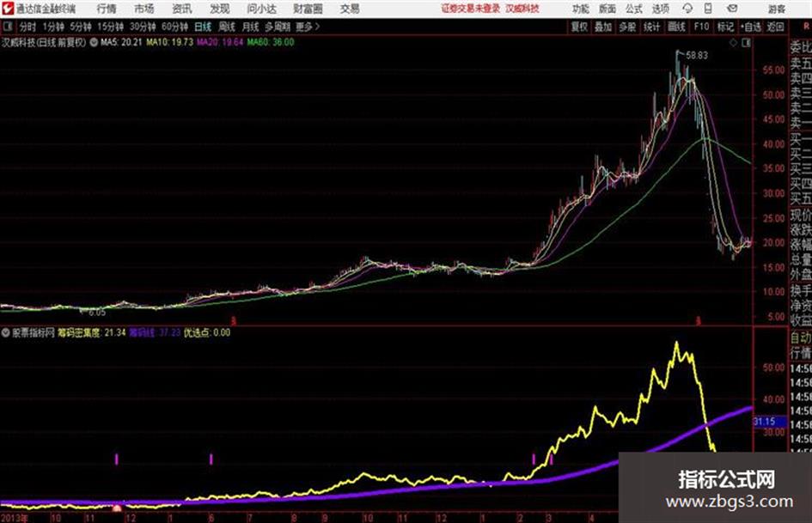
Task: Click the pink marker on timeline near month 12
Action: [117, 510]
